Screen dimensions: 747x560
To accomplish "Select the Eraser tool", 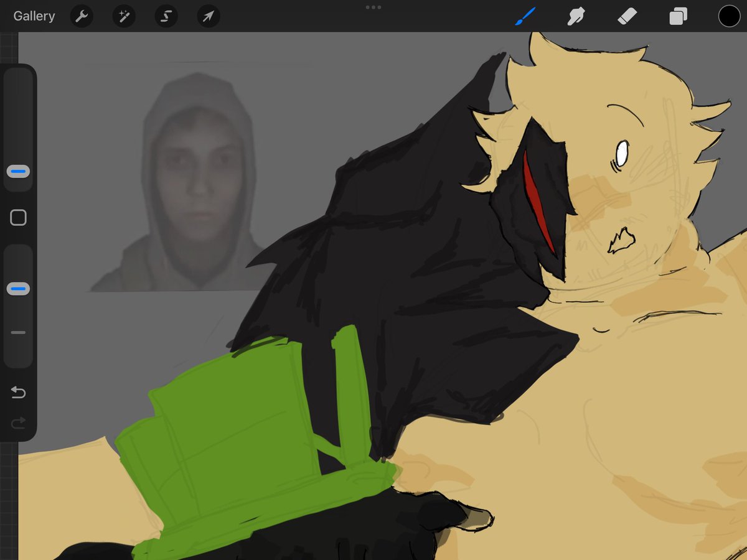I will coord(627,16).
